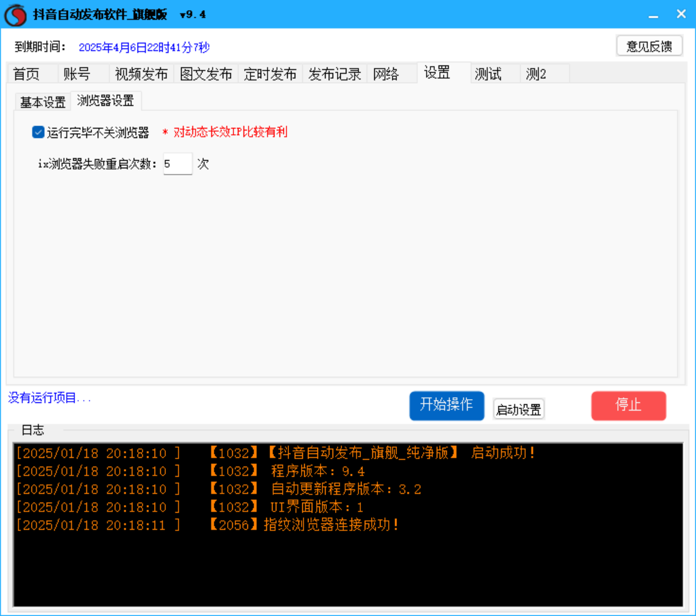Screen dimensions: 696x616
Task: Click the window title 抖音自动发布软件_旗舰版
Action: click(x=100, y=15)
